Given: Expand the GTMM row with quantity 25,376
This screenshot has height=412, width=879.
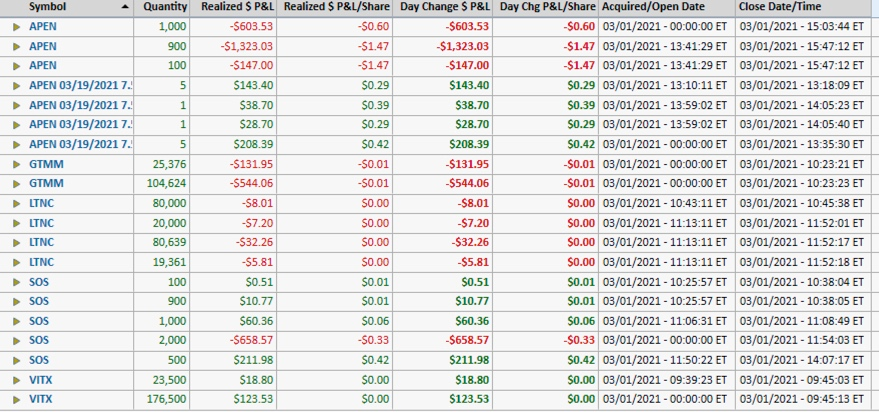Looking at the screenshot, I should click(16, 163).
